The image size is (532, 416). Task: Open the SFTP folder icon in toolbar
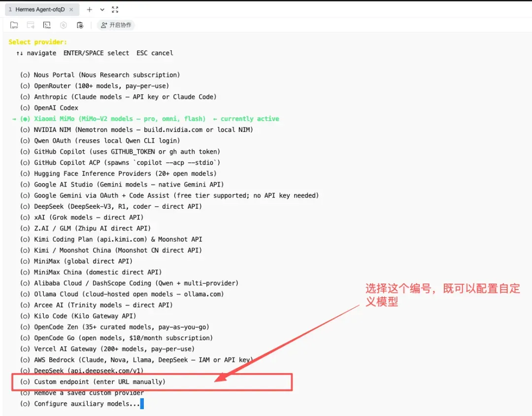coord(14,25)
